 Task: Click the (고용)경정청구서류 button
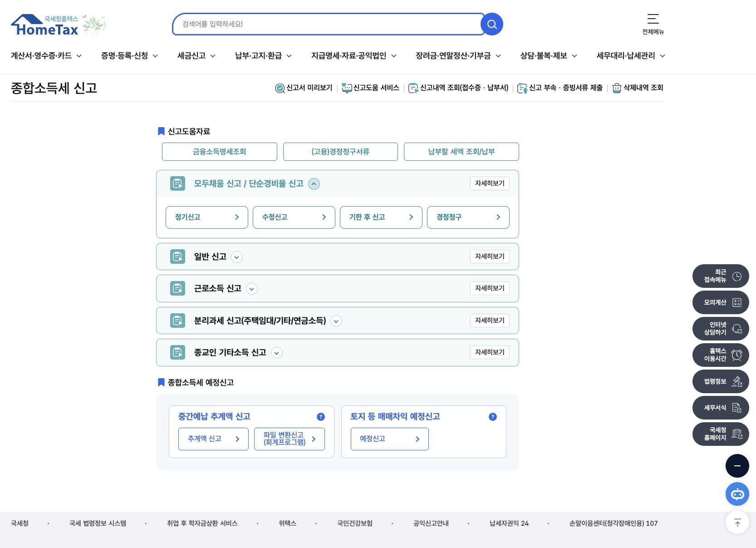[x=340, y=152]
